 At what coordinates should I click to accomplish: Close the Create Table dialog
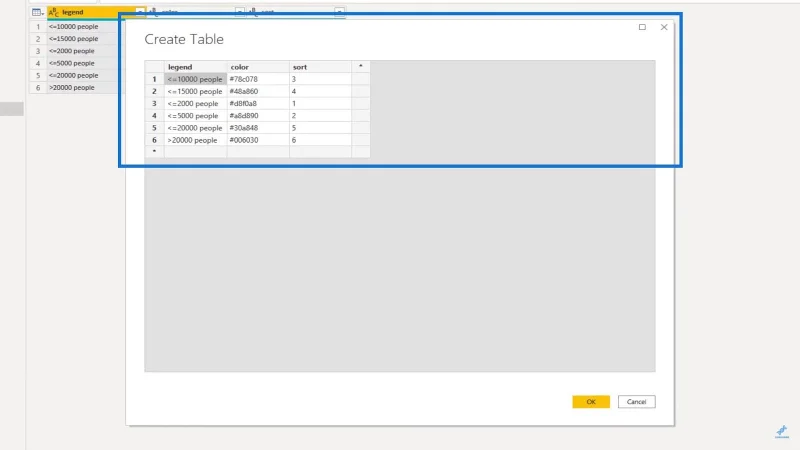(x=664, y=27)
